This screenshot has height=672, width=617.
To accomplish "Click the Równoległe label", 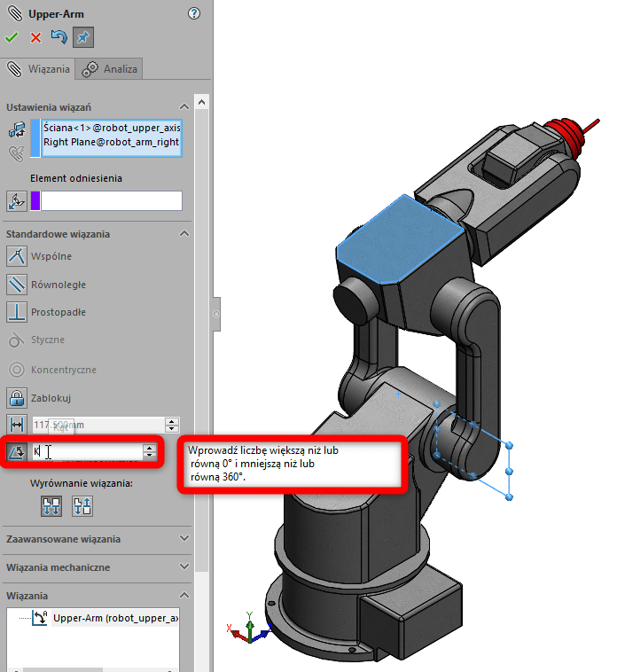I will (59, 285).
